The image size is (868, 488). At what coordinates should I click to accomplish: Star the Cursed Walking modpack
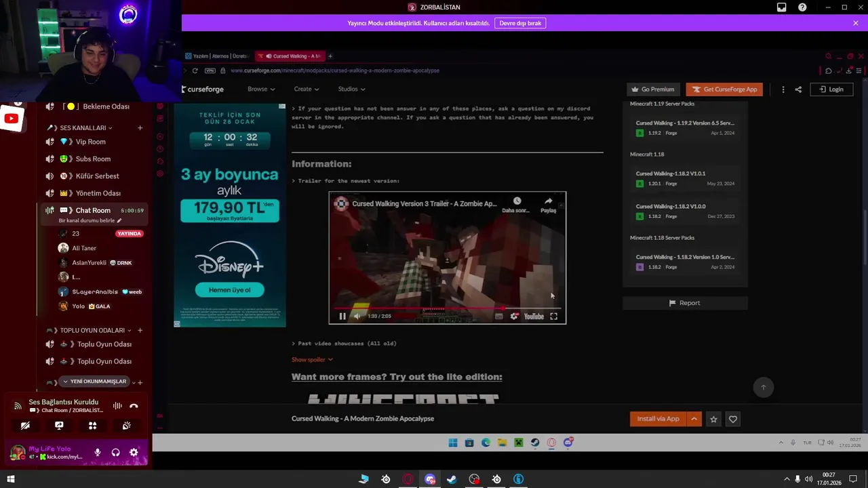[x=713, y=420]
